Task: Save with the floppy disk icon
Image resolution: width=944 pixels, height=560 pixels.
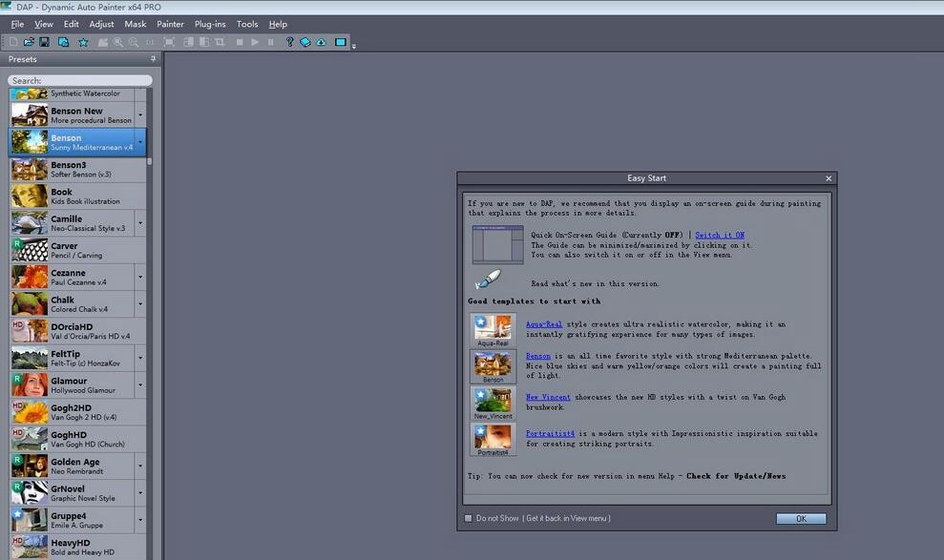Action: [44, 42]
